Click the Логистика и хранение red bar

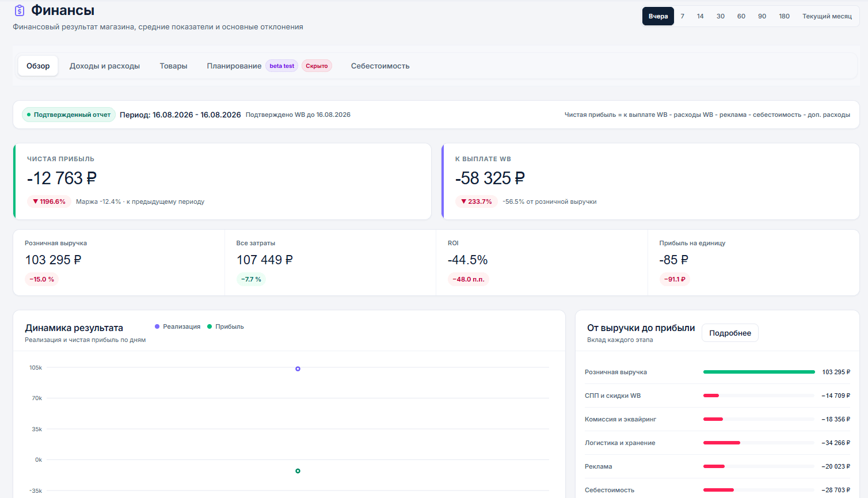[722, 443]
